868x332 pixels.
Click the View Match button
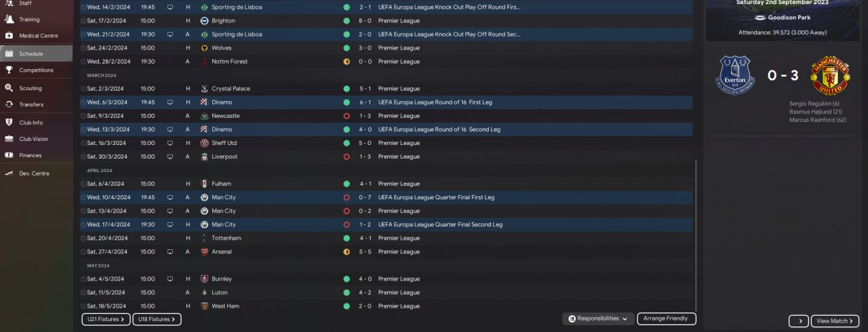pyautogui.click(x=835, y=321)
